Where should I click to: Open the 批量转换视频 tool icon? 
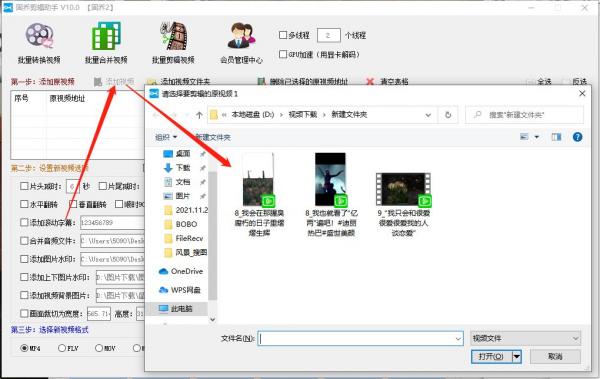pos(39,36)
